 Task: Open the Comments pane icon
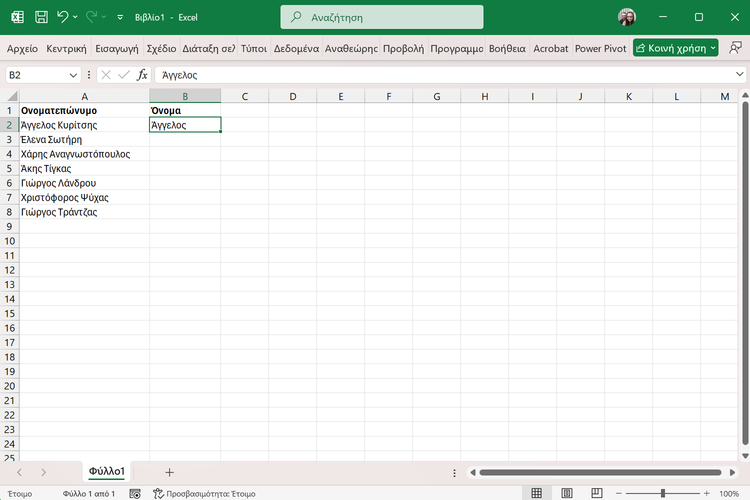(736, 48)
